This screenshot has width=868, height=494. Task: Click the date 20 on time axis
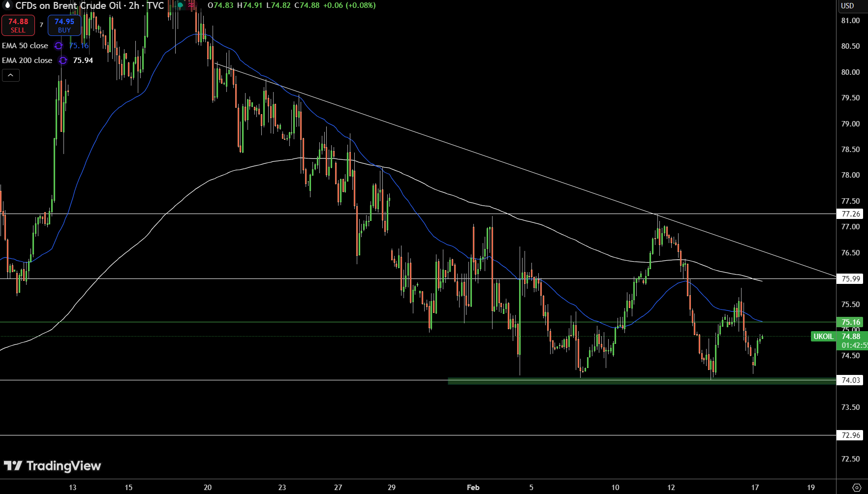click(208, 488)
